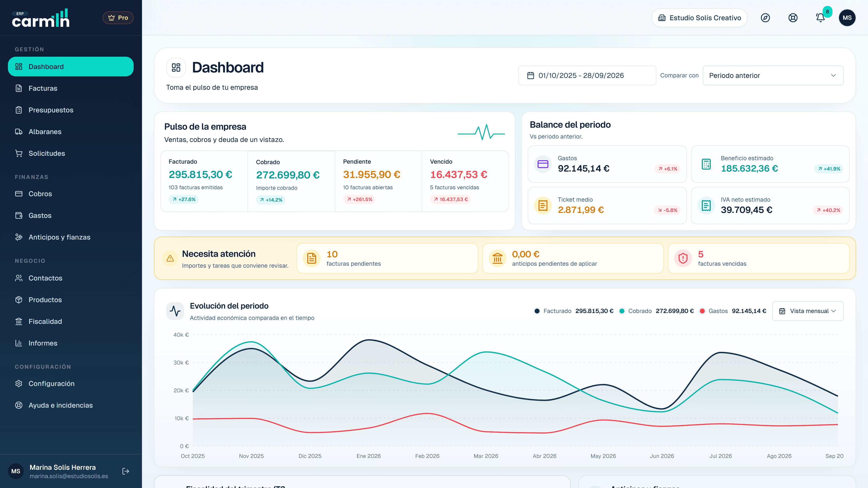Click the 103 facturas emitidas text

click(196, 188)
